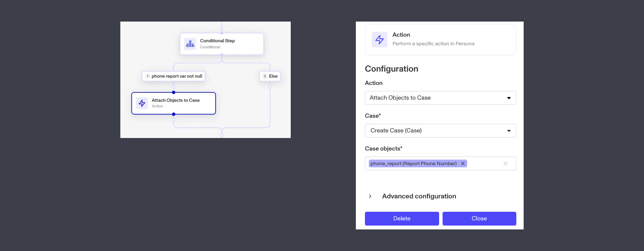This screenshot has width=644, height=251.
Task: Click the Perform a specific action in Persona text
Action: click(x=434, y=44)
